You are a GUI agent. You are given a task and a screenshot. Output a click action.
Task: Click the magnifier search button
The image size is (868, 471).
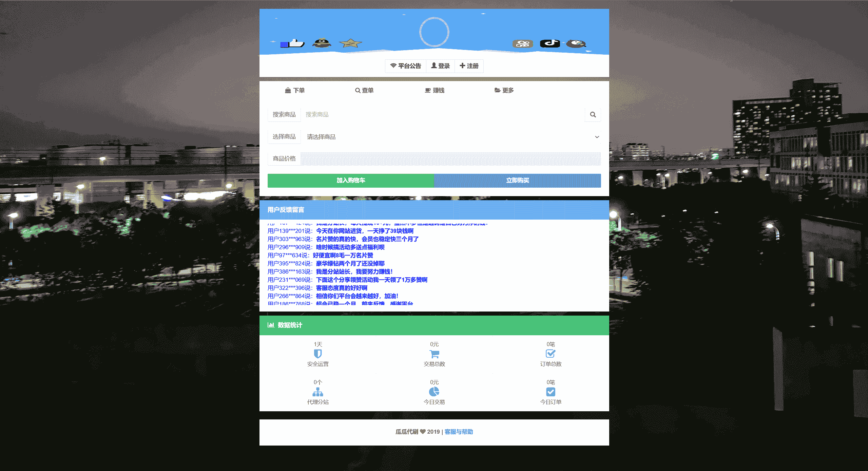(593, 115)
